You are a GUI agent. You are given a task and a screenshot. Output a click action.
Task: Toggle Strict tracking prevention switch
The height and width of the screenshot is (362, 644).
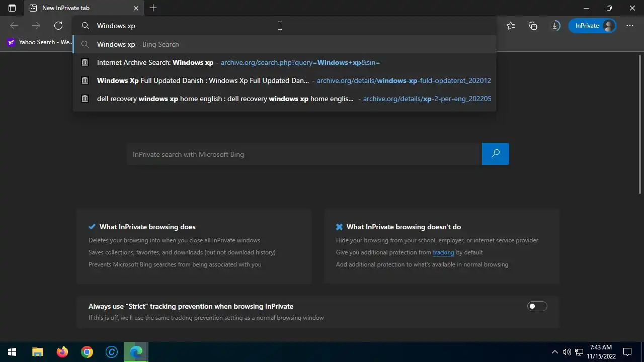point(537,306)
